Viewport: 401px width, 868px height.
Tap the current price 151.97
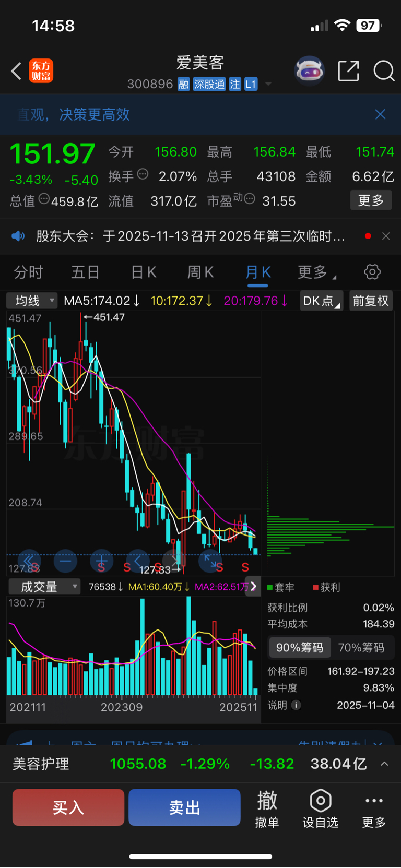[52, 153]
